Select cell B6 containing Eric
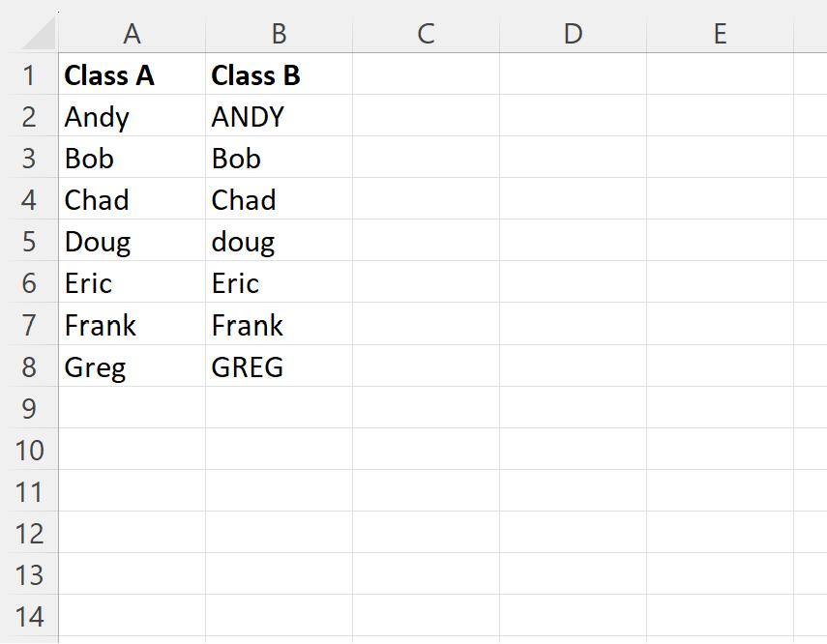 pyautogui.click(x=279, y=282)
